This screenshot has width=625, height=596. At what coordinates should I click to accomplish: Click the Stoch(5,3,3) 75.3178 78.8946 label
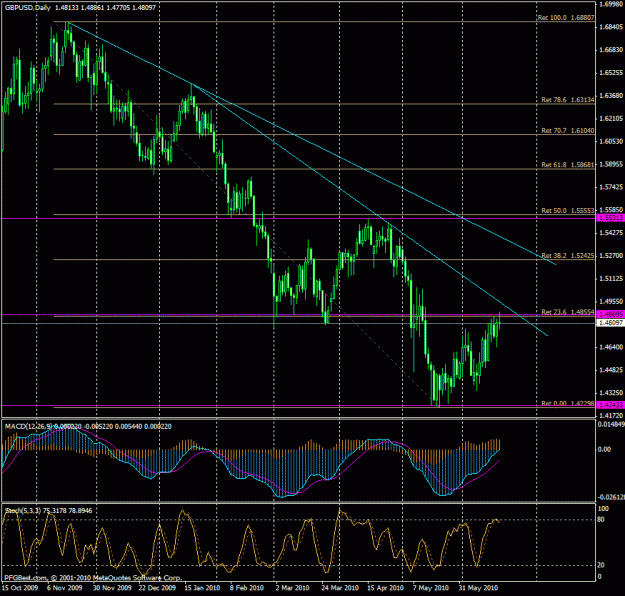48,510
